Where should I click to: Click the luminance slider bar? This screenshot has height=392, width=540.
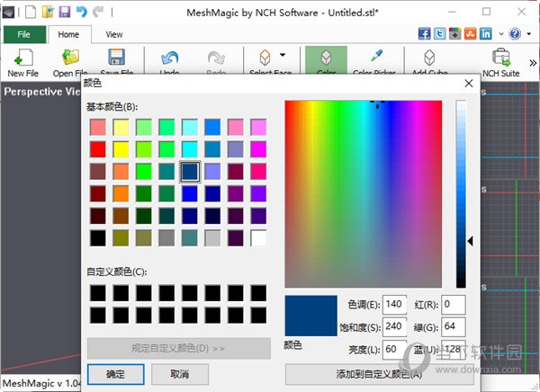(461, 194)
